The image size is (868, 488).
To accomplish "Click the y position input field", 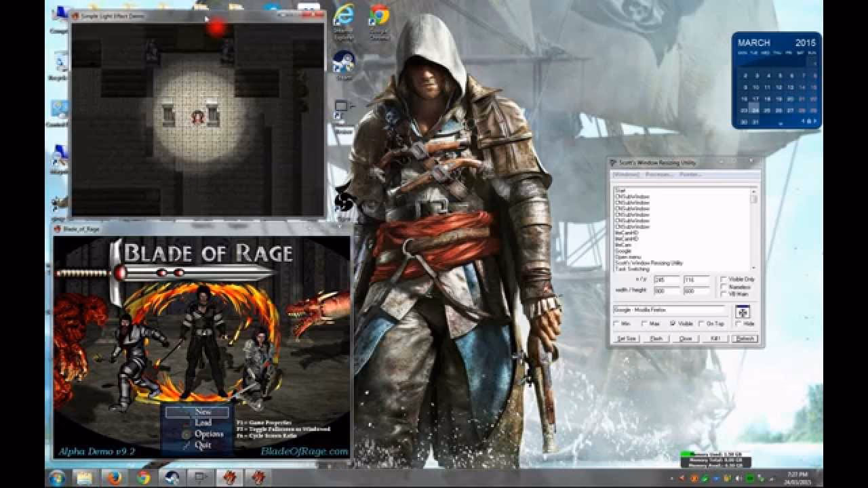I will tap(696, 280).
